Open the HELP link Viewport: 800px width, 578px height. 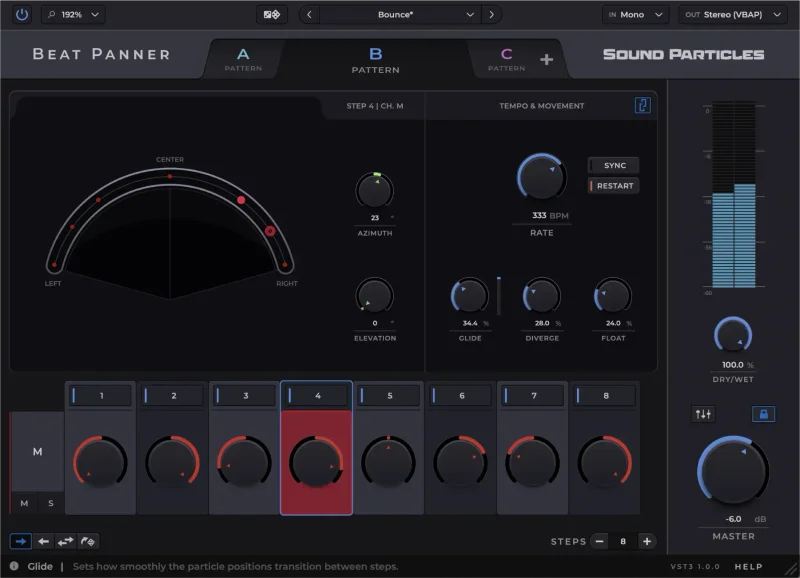coord(748,566)
